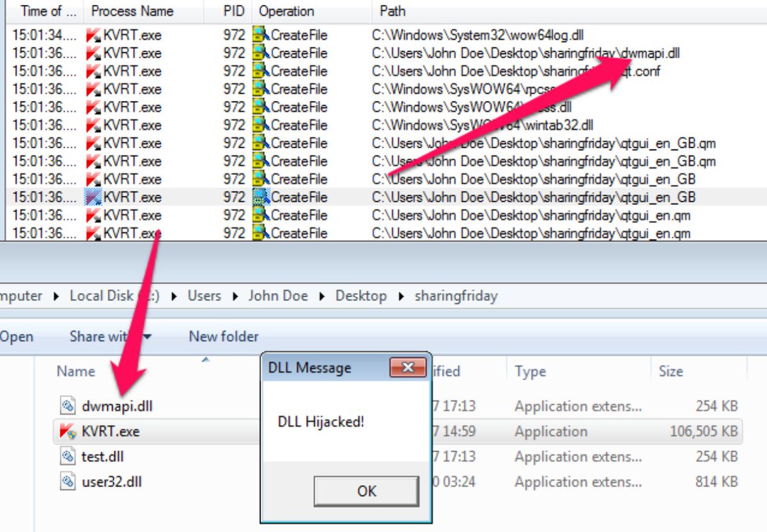767x532 pixels.
Task: Go to Local Disk (C:) in breadcrumb
Action: pyautogui.click(x=114, y=296)
